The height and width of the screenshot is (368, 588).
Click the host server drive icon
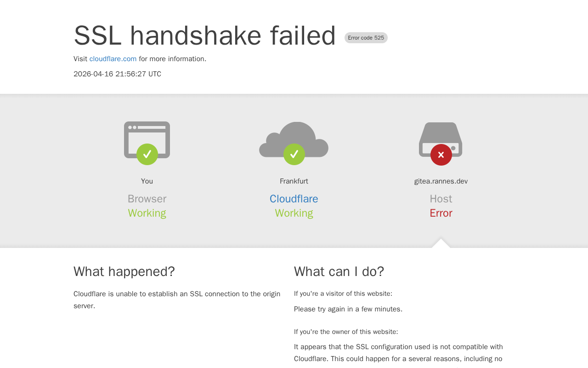[441, 134]
